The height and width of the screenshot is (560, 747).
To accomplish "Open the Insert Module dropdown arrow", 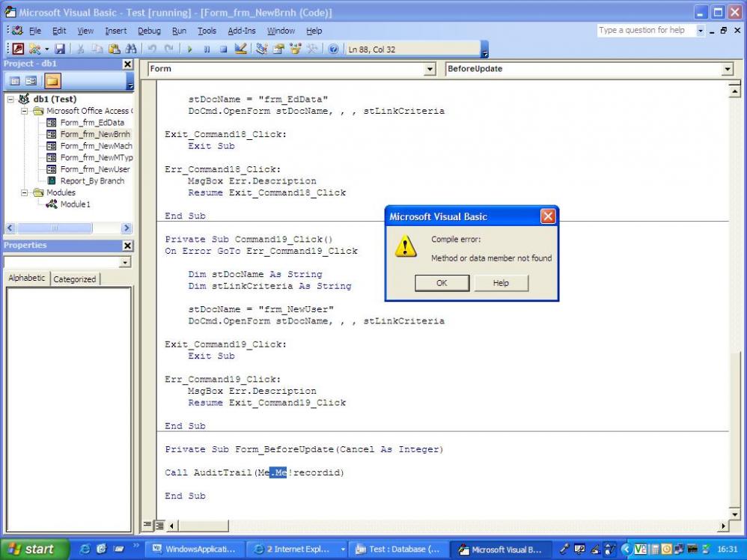I will coord(46,49).
